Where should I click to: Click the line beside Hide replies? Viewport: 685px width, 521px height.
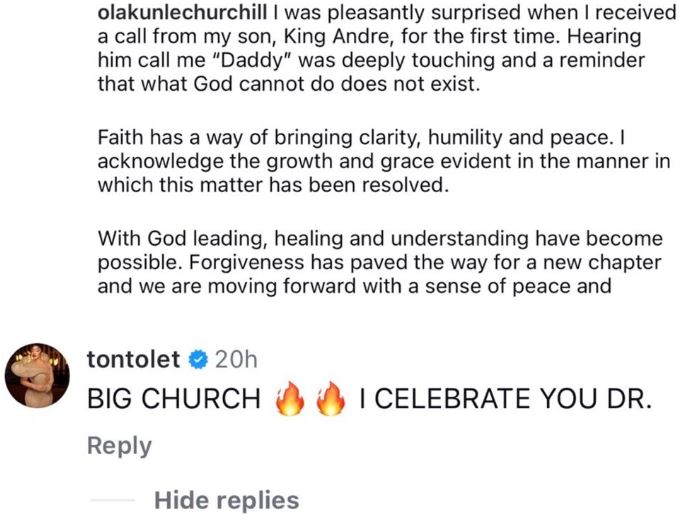[x=111, y=500]
